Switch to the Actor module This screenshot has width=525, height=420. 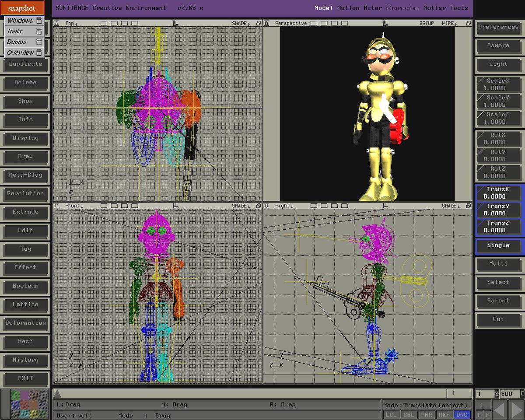pos(373,8)
